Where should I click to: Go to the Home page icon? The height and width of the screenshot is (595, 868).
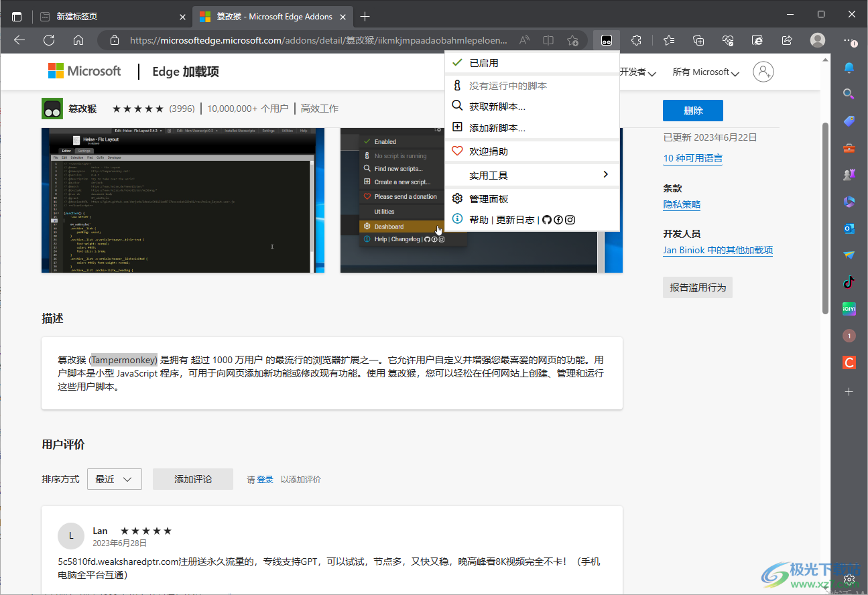pos(78,40)
